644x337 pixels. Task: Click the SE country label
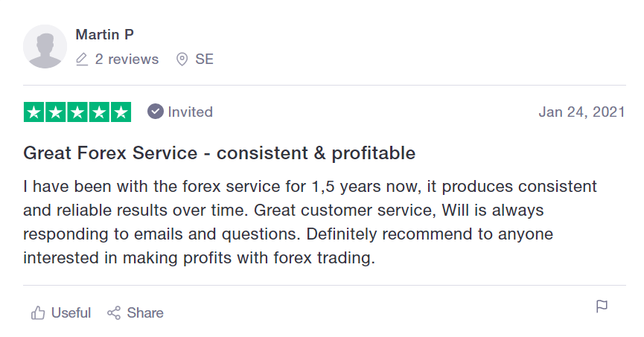pos(204,59)
